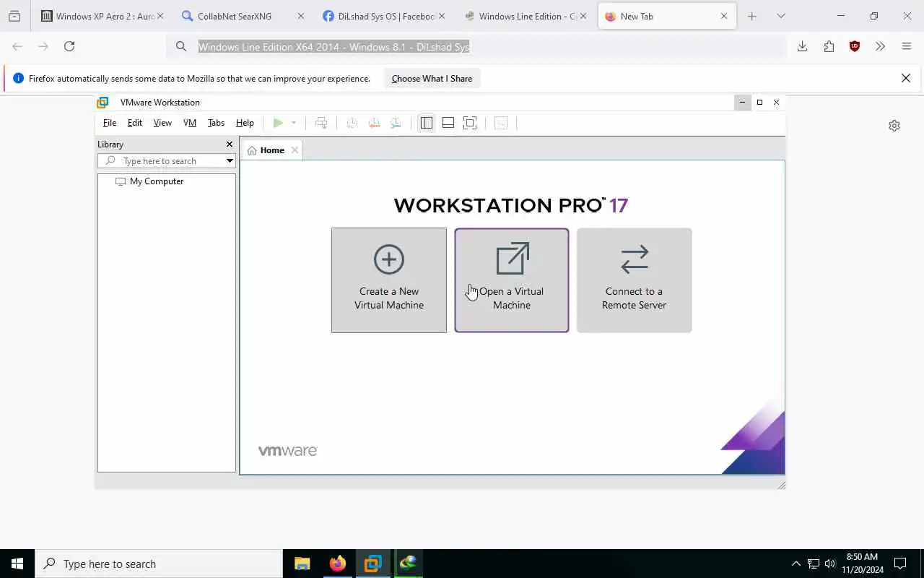Open the VMware Edit menu
This screenshot has height=578, width=924.
[135, 123]
